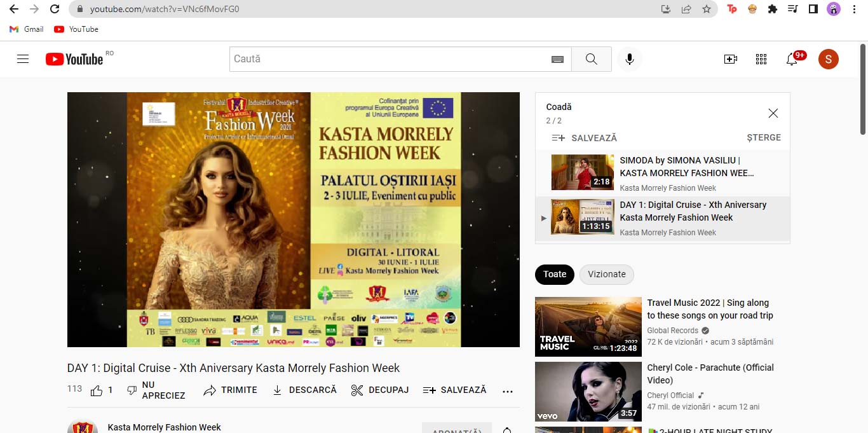The image size is (868, 433).
Task: Click Travel Music 2022 Sing along title
Action: pos(710,309)
